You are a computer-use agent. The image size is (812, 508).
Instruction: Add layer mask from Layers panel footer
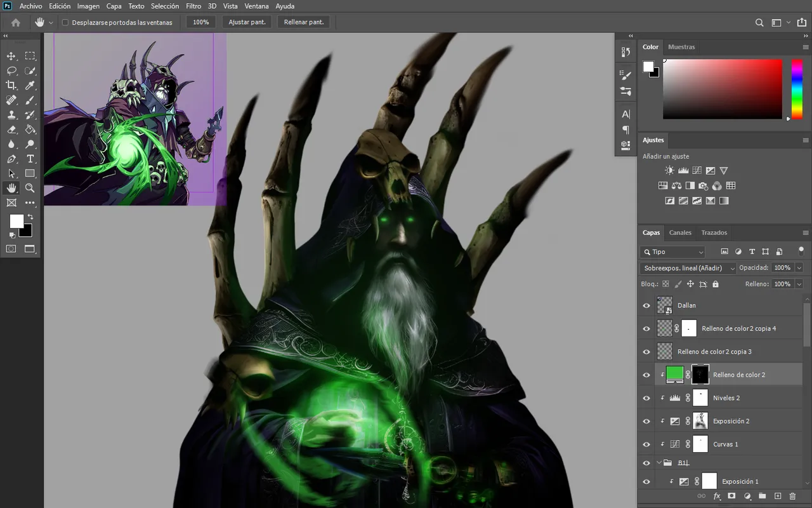[731, 496]
